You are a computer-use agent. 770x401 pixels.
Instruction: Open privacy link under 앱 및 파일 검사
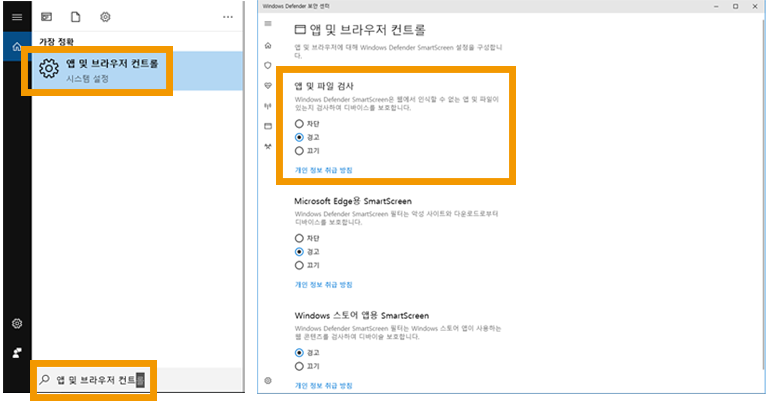pyautogui.click(x=324, y=170)
